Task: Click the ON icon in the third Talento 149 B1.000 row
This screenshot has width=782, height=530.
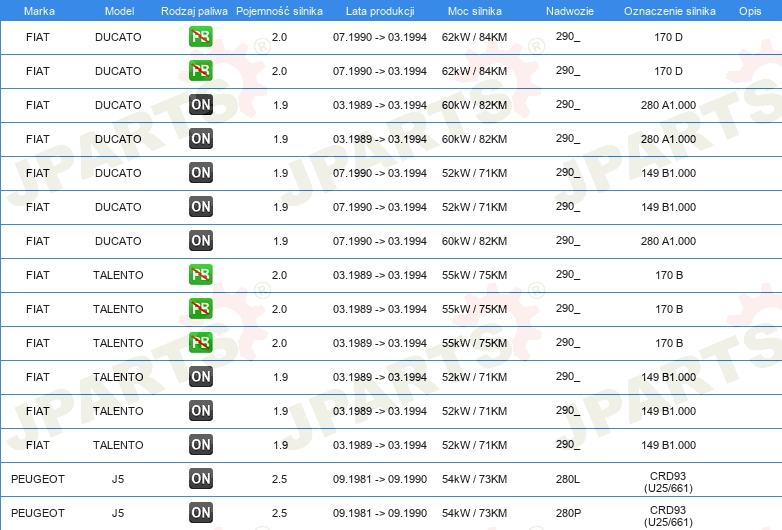Action: click(x=200, y=444)
